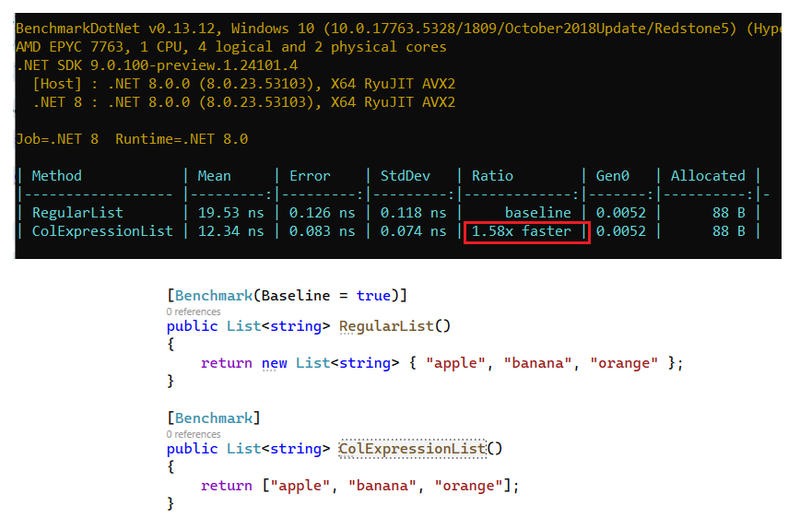This screenshot has height=529, width=800.
Task: Click the 0.074 ns StdDev value
Action: (x=413, y=231)
